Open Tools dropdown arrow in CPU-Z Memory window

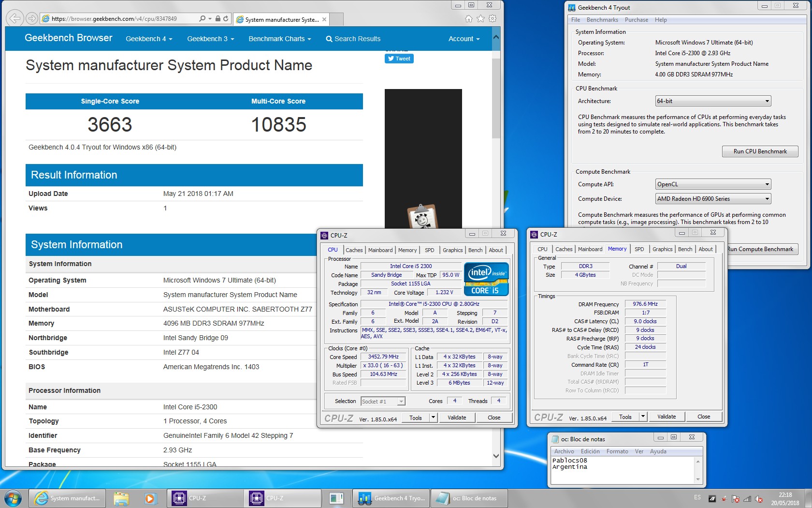click(643, 417)
